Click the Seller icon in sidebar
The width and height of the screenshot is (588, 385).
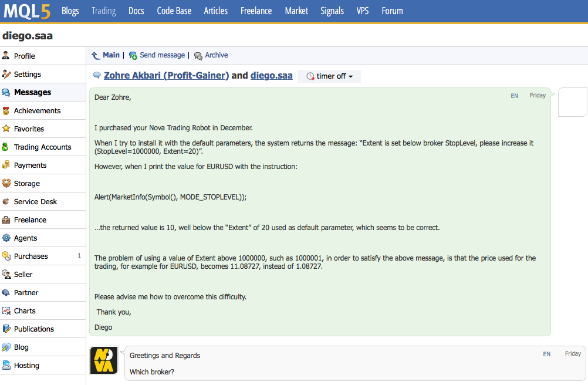tap(6, 275)
